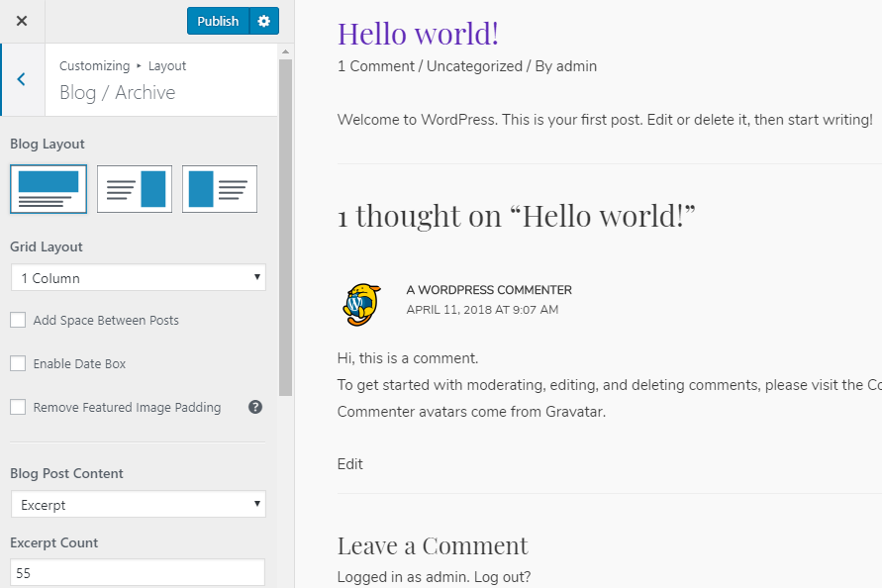Click the Blog / Archive section heading
Screen dimensions: 882x588
[118, 92]
